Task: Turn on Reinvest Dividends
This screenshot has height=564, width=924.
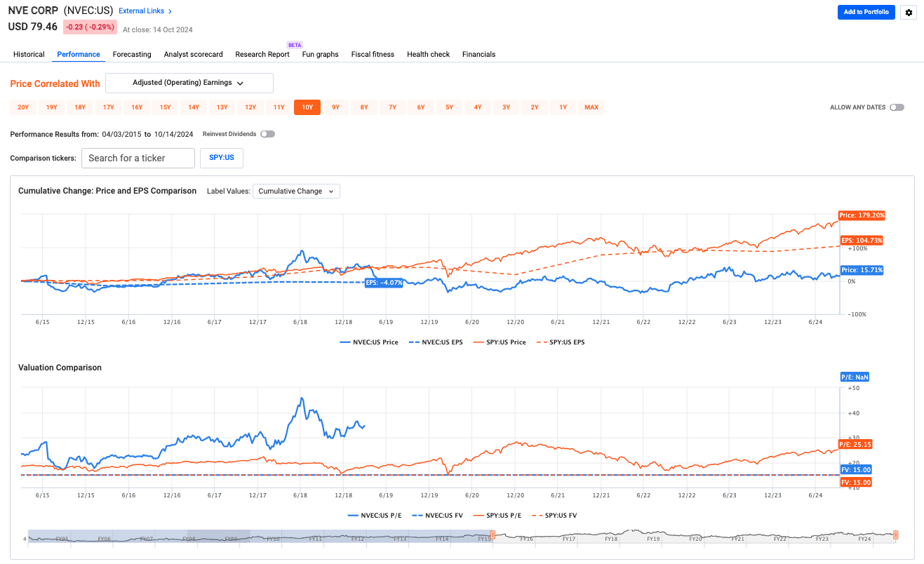Action: point(267,133)
